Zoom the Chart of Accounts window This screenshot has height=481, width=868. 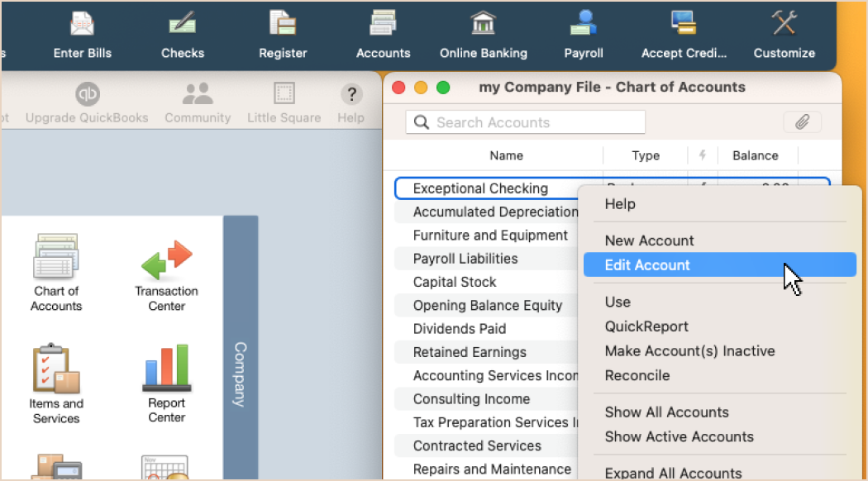[443, 88]
